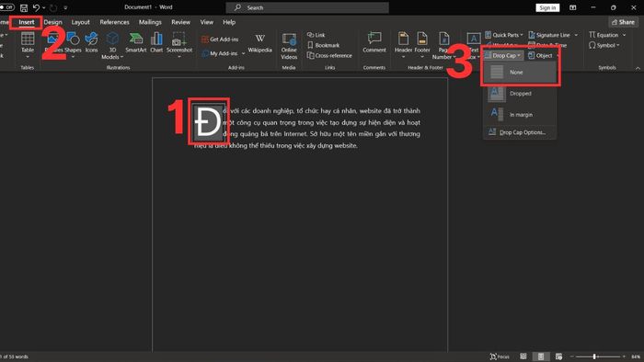Open Drop Cap Options...

tap(520, 132)
